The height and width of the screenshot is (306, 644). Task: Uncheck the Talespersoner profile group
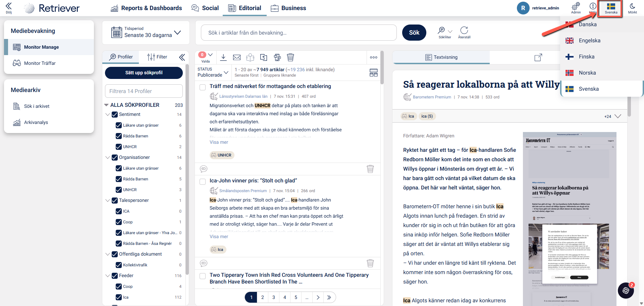tap(115, 201)
